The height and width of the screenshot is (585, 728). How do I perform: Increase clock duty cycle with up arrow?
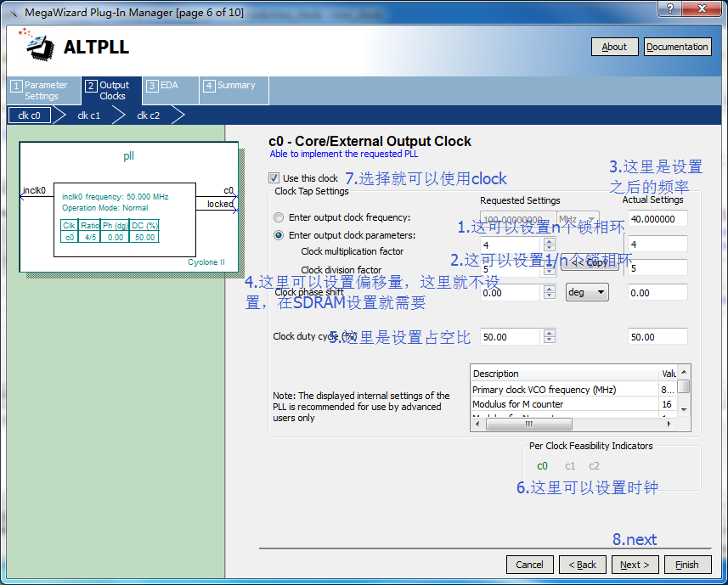(550, 333)
